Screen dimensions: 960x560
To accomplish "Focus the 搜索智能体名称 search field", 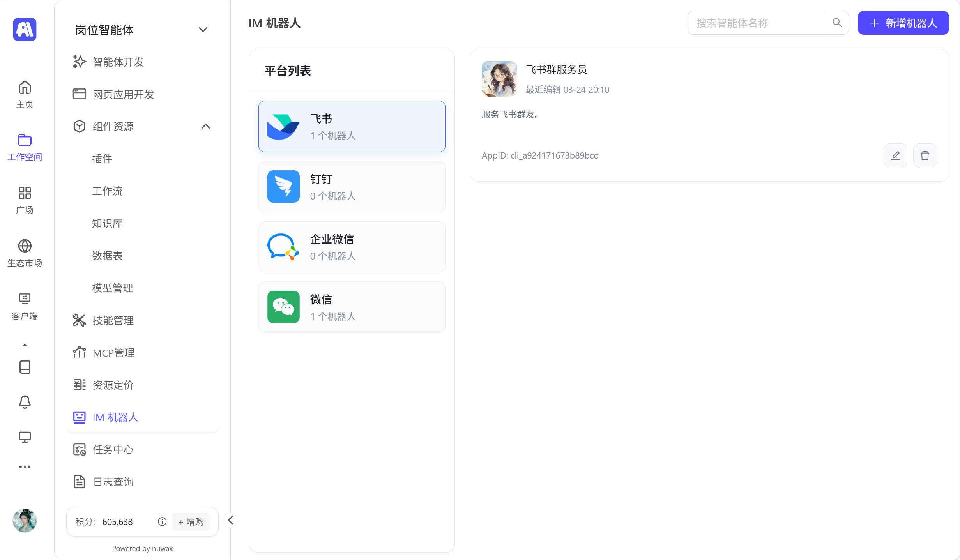I will click(756, 23).
